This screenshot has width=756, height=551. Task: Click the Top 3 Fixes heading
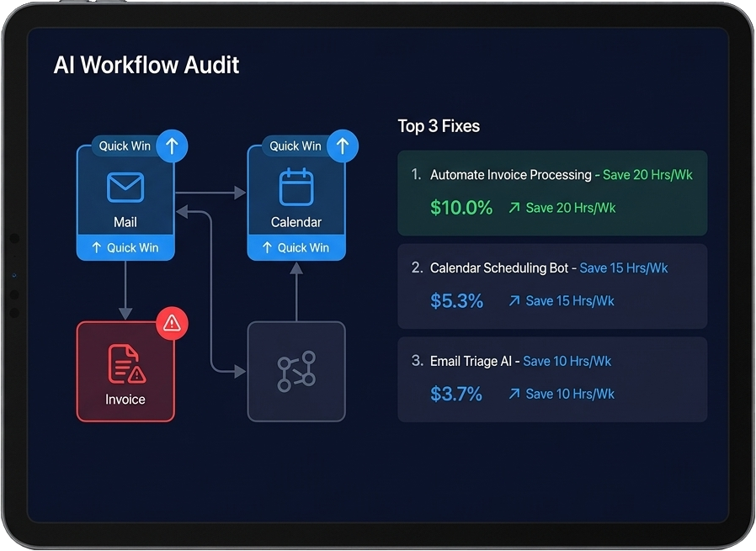pos(439,126)
